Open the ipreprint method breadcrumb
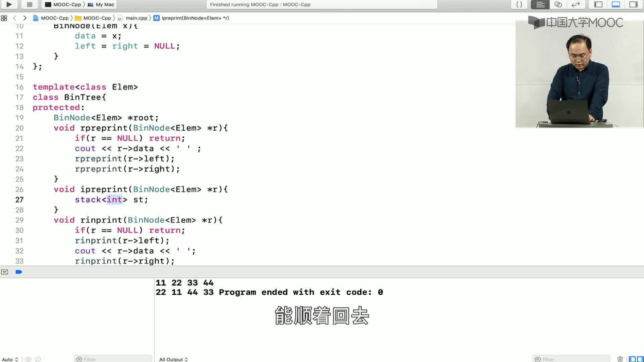 click(192, 18)
